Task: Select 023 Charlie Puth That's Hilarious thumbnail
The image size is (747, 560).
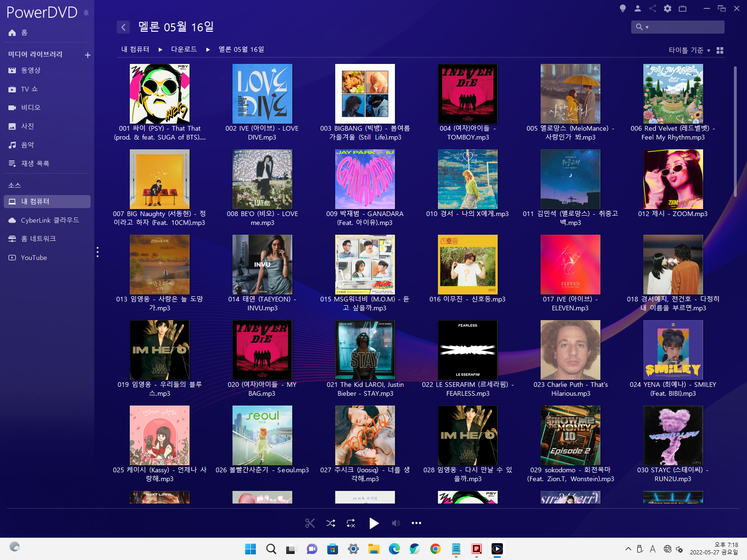Action: tap(571, 350)
